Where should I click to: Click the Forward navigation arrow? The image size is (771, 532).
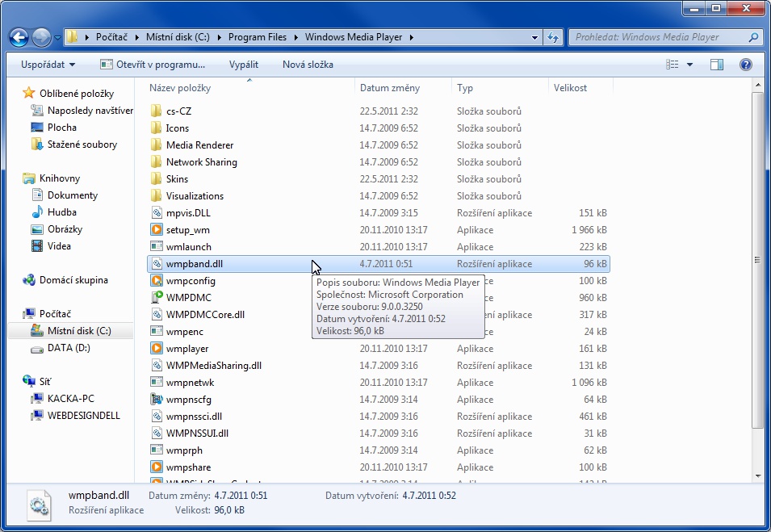41,37
